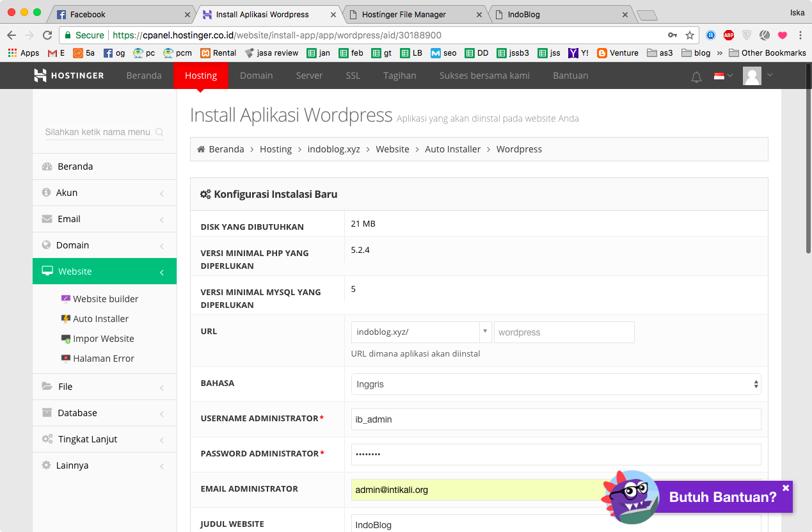Click the Website builder icon
The height and width of the screenshot is (532, 812).
65,299
